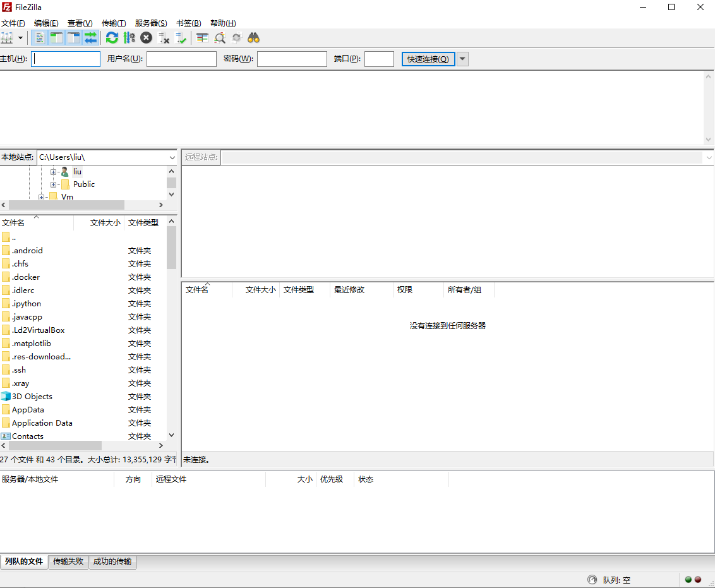
Task: Click the local file list horizontal scrollbar thumb
Action: click(55, 446)
